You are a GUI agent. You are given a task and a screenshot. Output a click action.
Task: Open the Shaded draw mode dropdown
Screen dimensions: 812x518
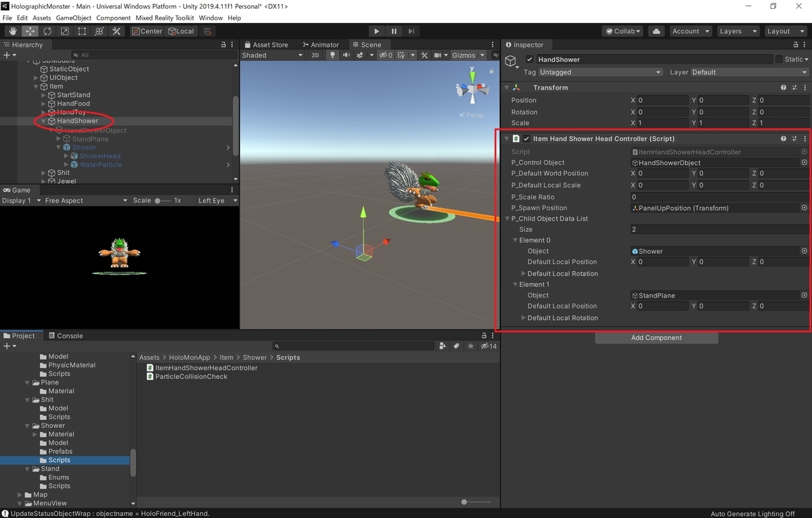tap(272, 55)
